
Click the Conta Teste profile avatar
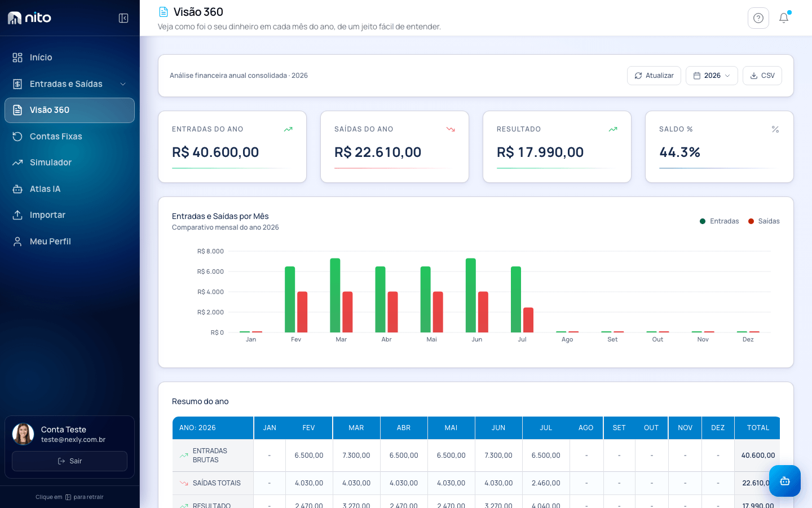coord(23,434)
